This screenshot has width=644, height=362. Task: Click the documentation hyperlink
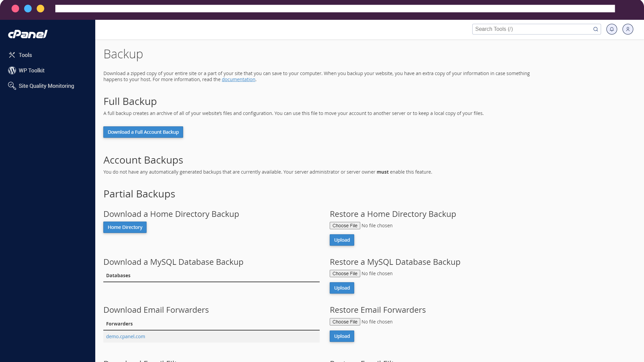pos(238,79)
